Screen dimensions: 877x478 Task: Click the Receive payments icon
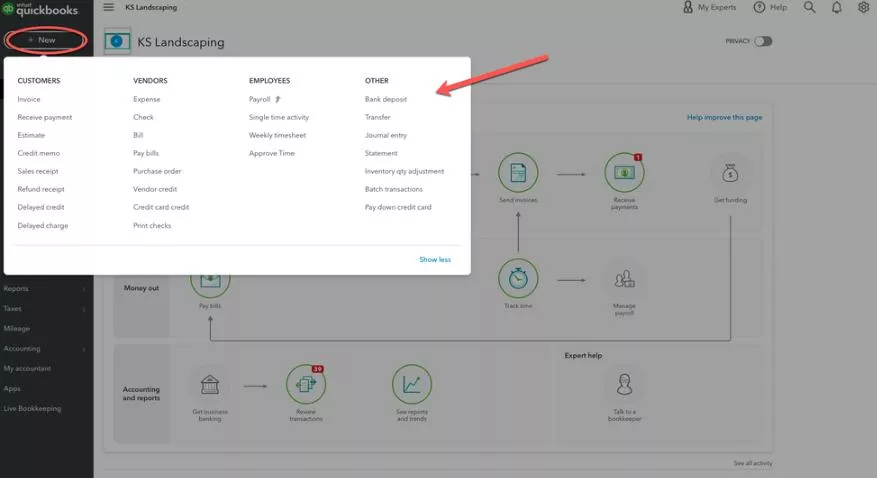pyautogui.click(x=624, y=172)
